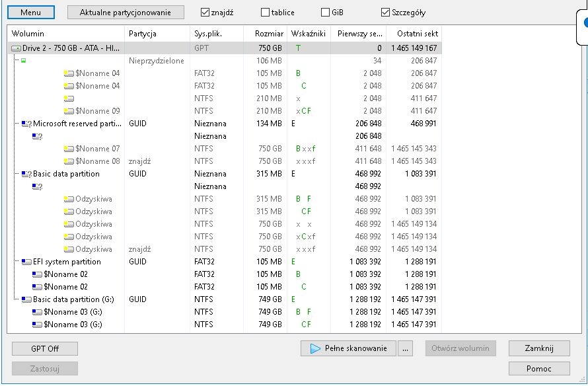Click the Wolumin column header

click(x=66, y=34)
